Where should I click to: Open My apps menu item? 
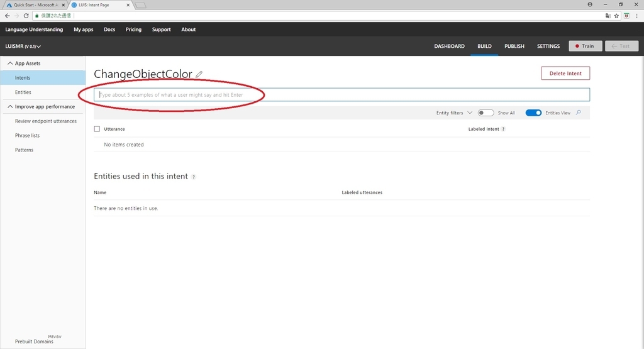(84, 30)
